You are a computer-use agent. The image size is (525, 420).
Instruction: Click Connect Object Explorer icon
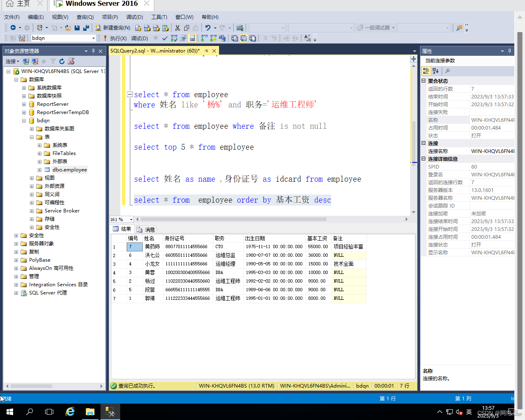[x=26, y=61]
